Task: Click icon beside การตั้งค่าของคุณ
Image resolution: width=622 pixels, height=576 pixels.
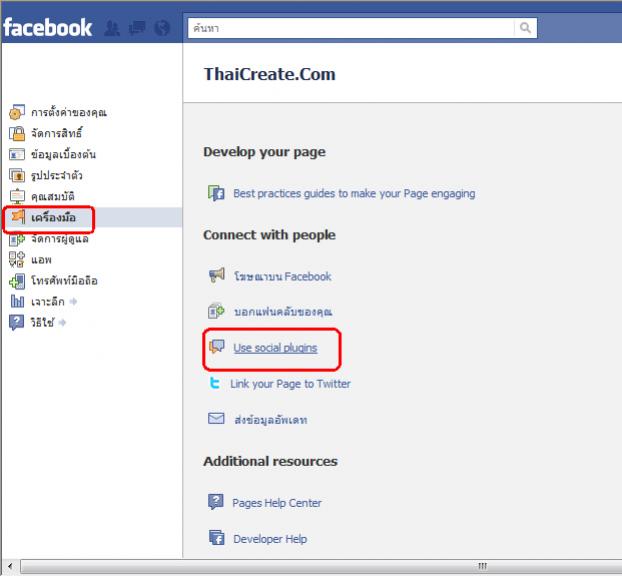Action: coord(17,112)
